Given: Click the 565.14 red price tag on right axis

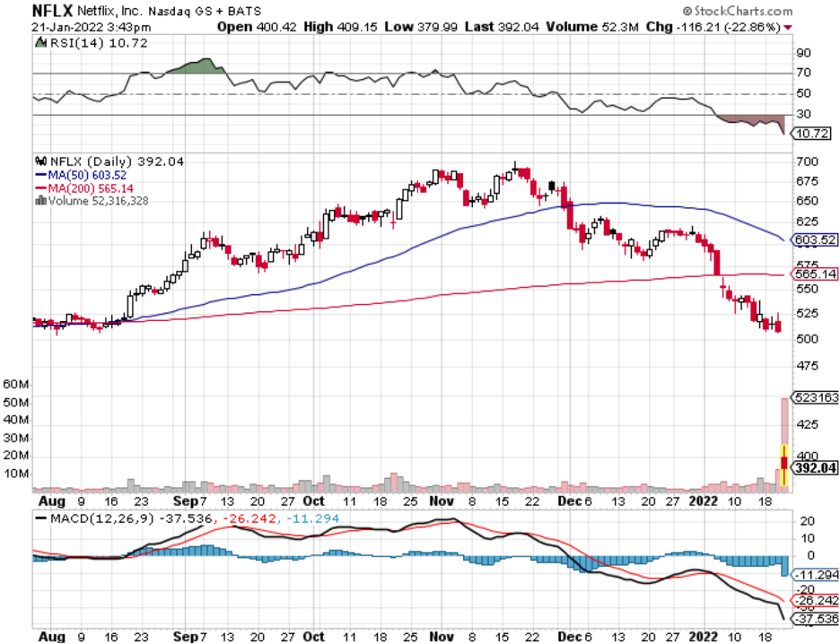Looking at the screenshot, I should click(815, 274).
